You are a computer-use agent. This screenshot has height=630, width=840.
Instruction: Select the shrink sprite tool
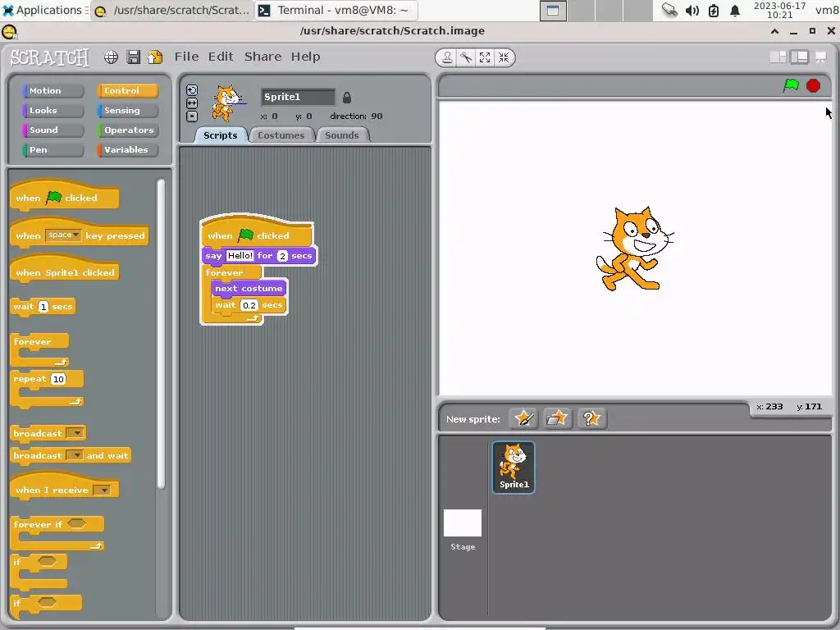pyautogui.click(x=504, y=57)
